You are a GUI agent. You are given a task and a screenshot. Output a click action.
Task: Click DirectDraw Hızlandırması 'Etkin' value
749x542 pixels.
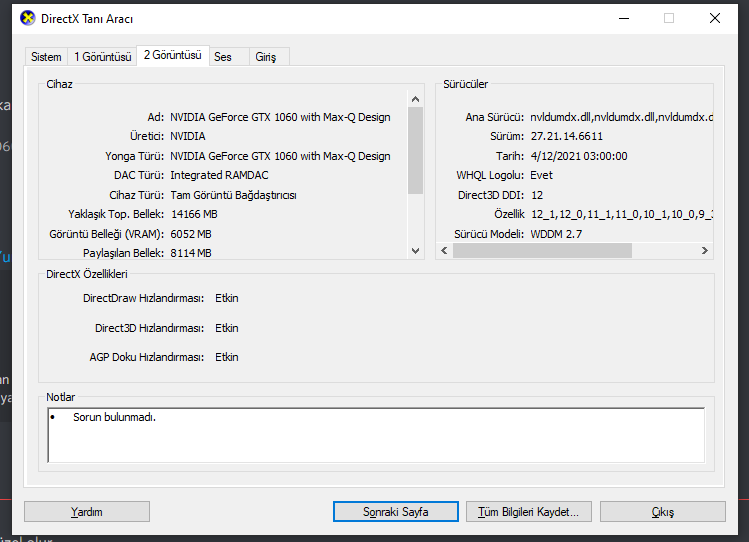click(x=227, y=298)
